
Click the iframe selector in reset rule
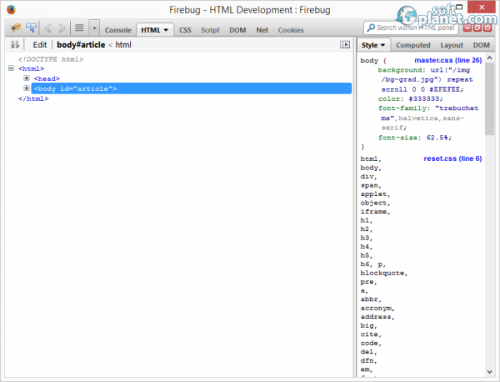[374, 212]
